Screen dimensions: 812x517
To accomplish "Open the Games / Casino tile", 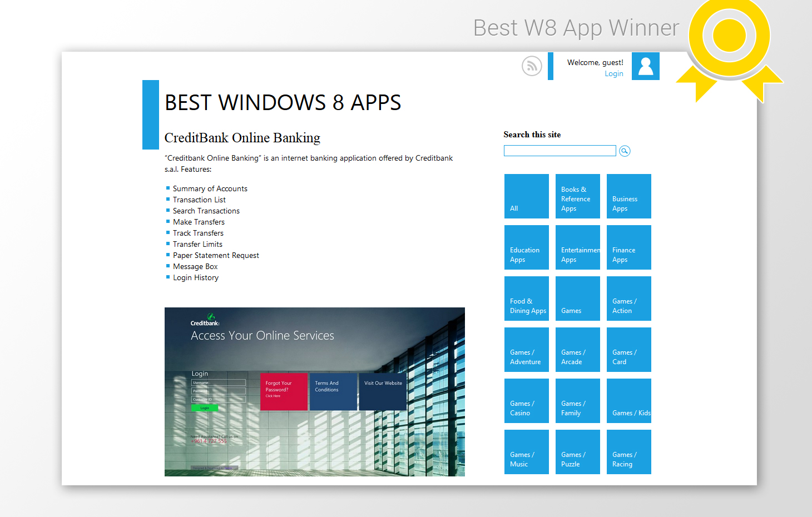I will point(527,401).
